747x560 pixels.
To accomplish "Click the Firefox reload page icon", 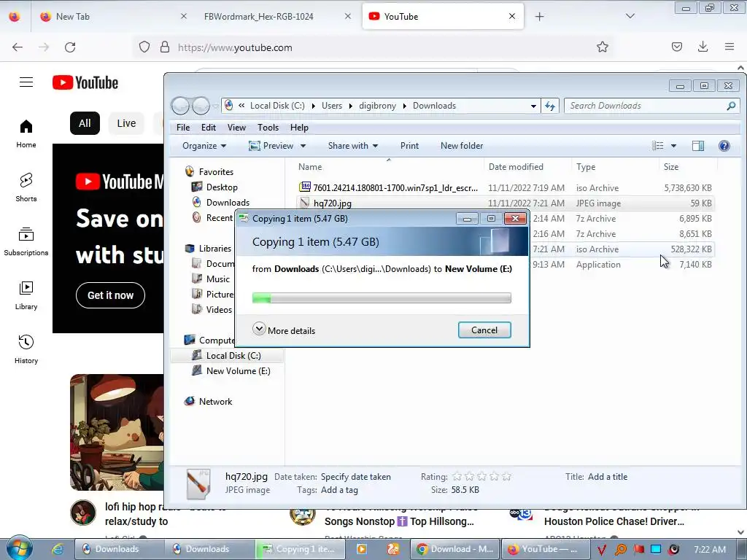I will click(70, 47).
